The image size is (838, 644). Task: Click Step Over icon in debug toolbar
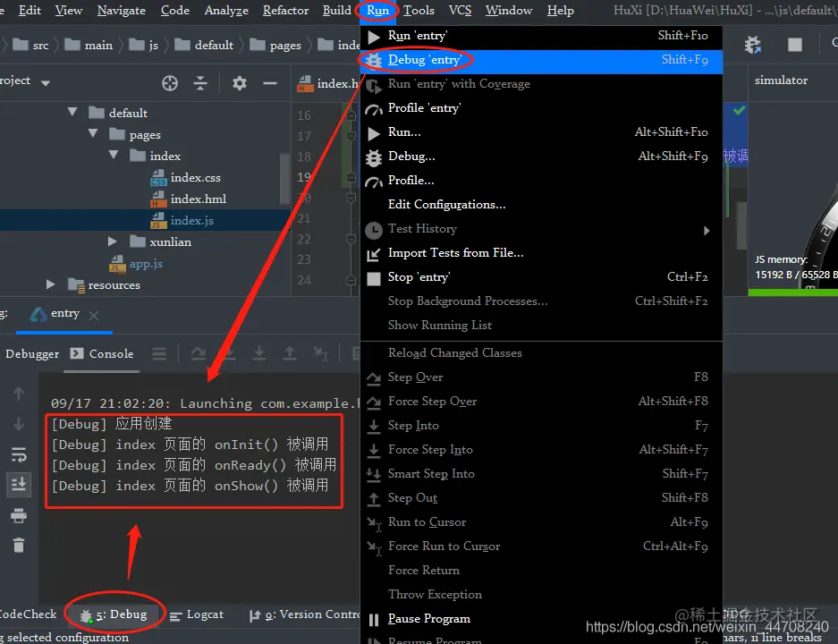(199, 353)
